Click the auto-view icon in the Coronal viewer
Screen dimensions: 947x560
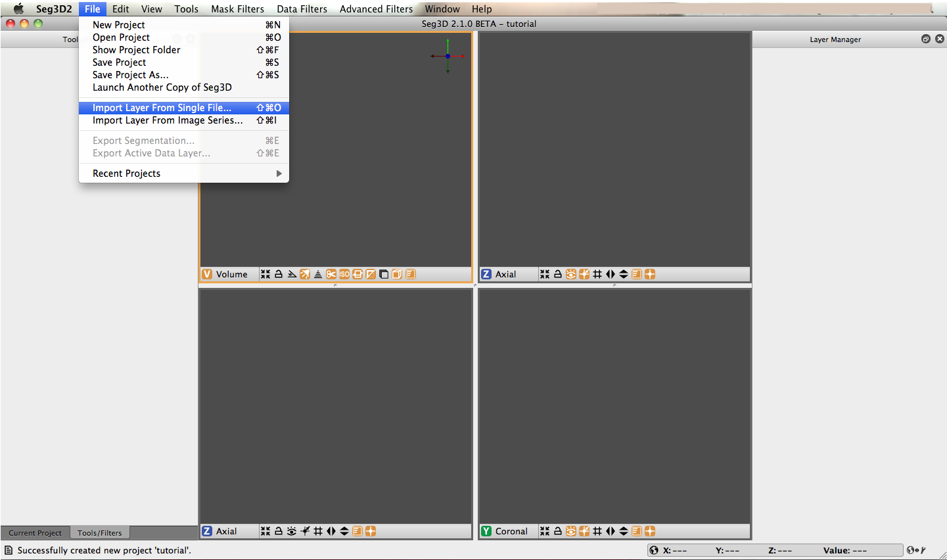[x=545, y=531]
